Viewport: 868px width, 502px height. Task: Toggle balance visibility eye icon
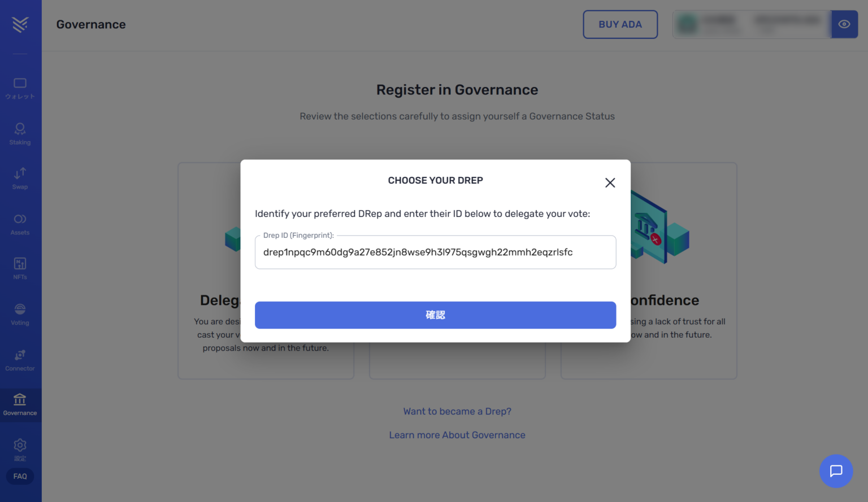coord(844,24)
